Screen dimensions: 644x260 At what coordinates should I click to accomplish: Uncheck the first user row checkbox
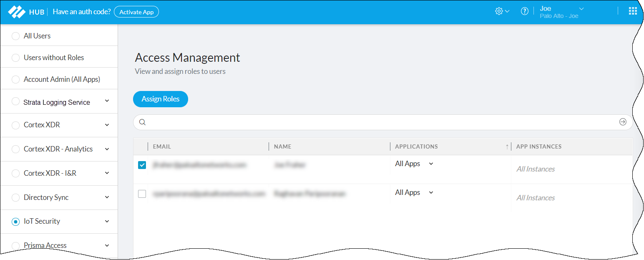point(142,165)
